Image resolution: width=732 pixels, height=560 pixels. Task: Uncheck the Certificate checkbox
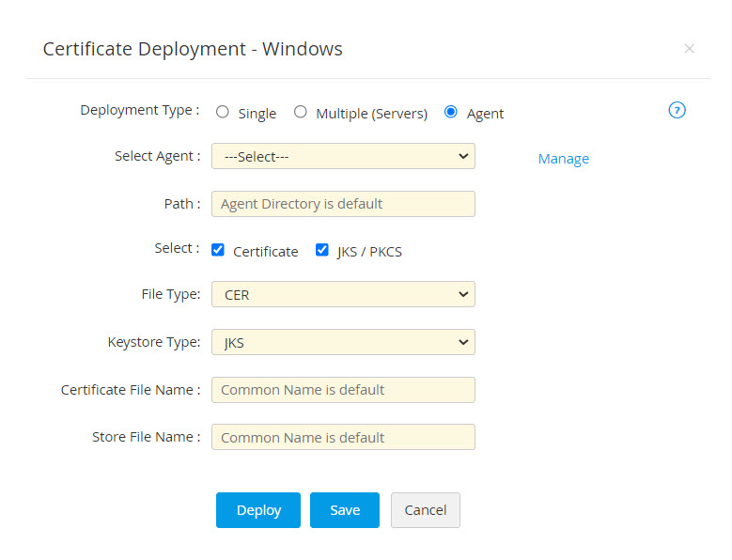click(x=218, y=250)
